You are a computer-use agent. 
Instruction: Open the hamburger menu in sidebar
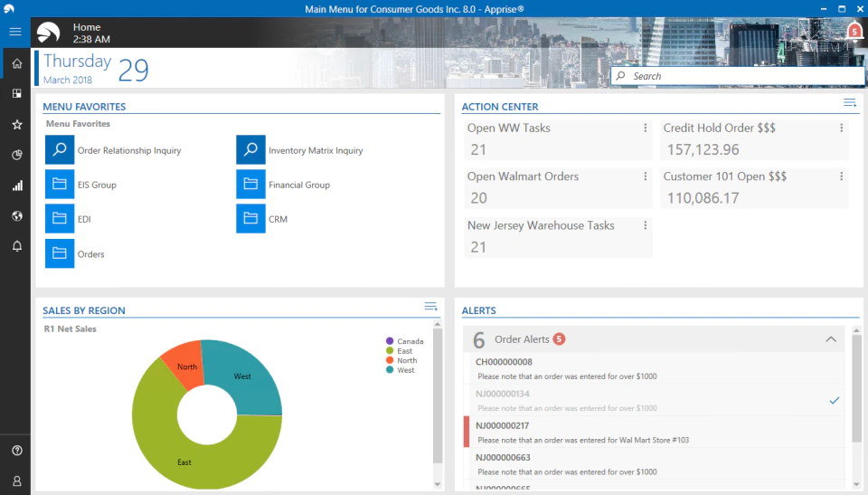pos(15,32)
